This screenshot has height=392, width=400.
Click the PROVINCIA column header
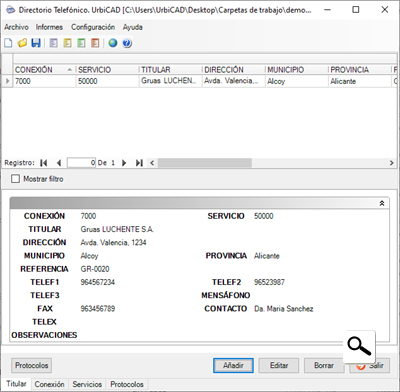click(x=360, y=70)
